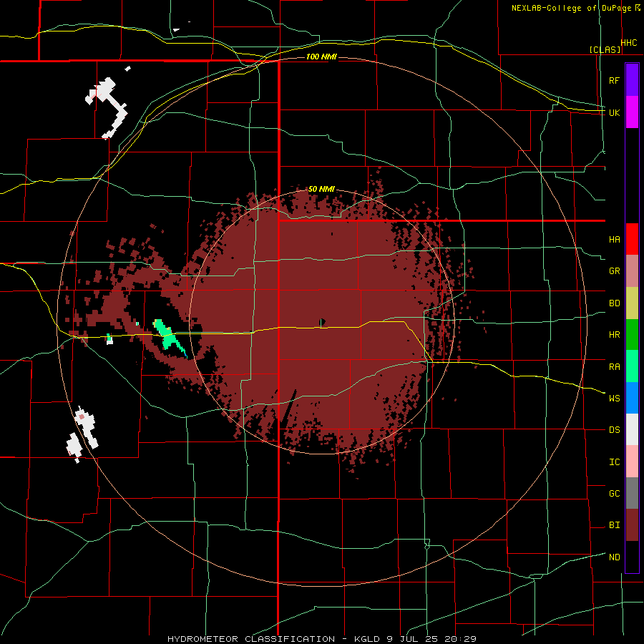The height and width of the screenshot is (644, 644).
Task: Click the "GC" legend label
Action: coord(615,493)
